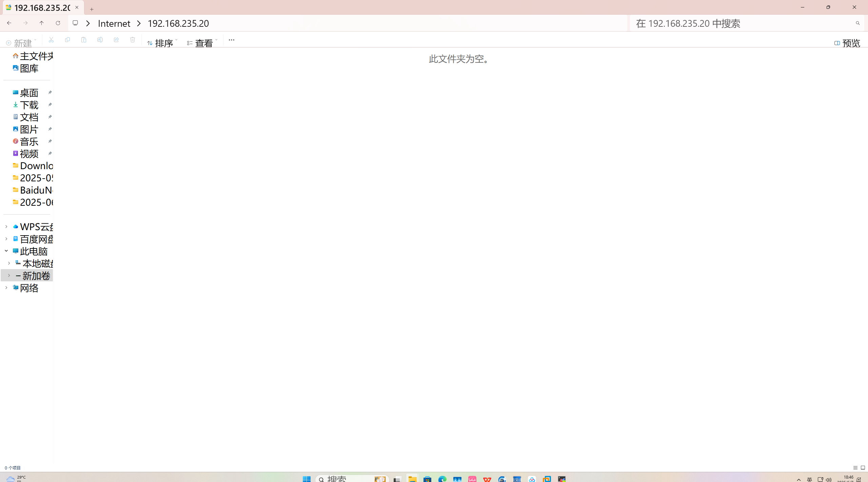Switch to details view layout icon
The image size is (868, 482).
click(855, 468)
